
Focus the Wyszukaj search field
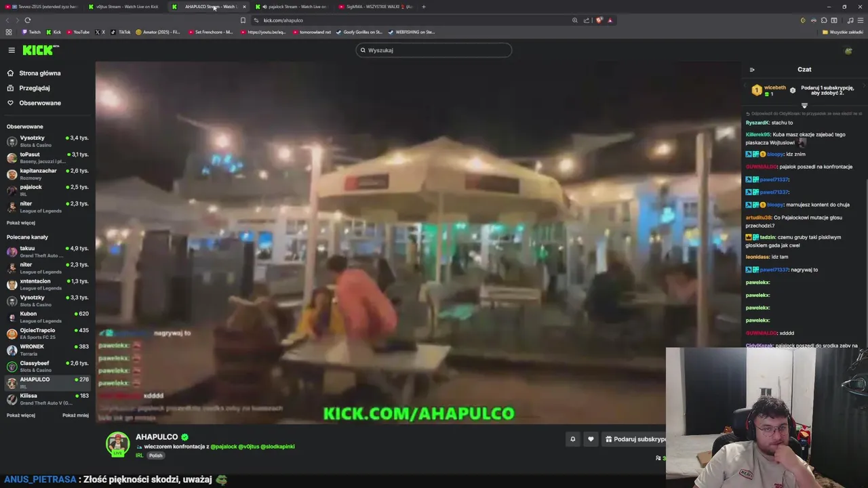433,50
